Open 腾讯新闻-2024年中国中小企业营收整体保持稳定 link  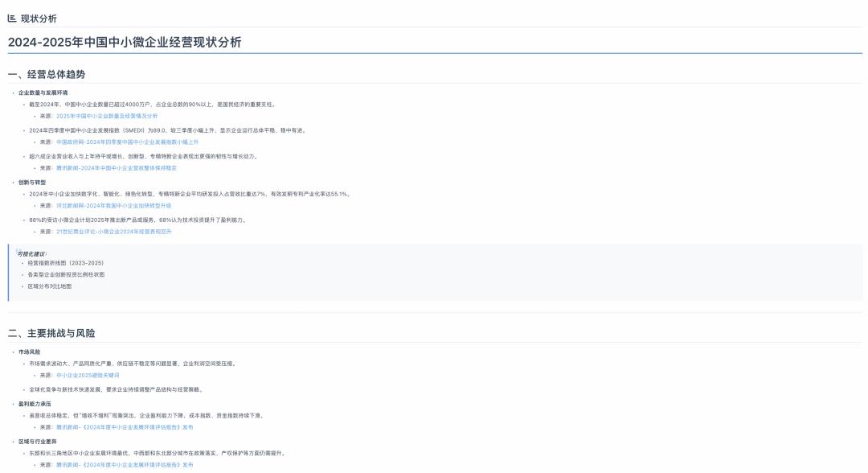click(x=117, y=168)
